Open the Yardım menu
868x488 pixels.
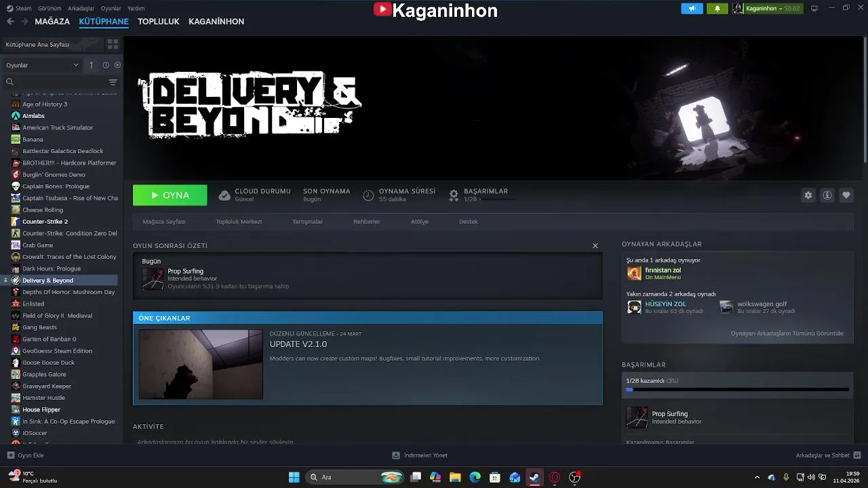click(x=136, y=8)
